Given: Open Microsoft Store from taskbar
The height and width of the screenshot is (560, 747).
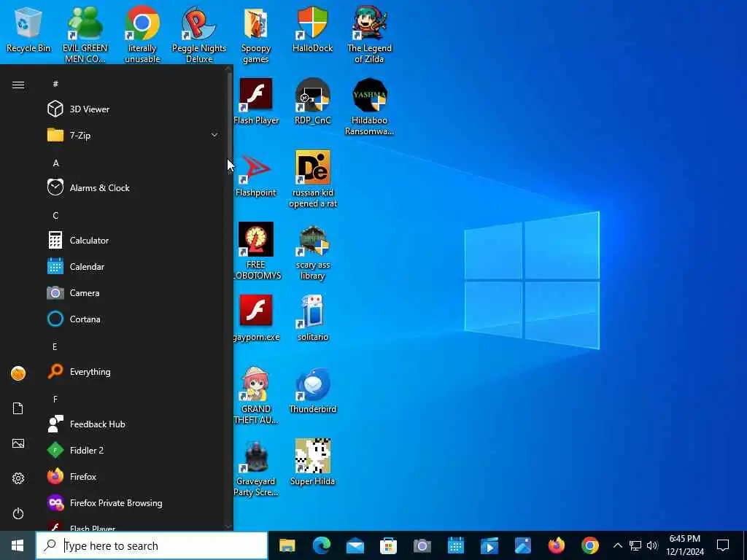Looking at the screenshot, I should [x=388, y=545].
